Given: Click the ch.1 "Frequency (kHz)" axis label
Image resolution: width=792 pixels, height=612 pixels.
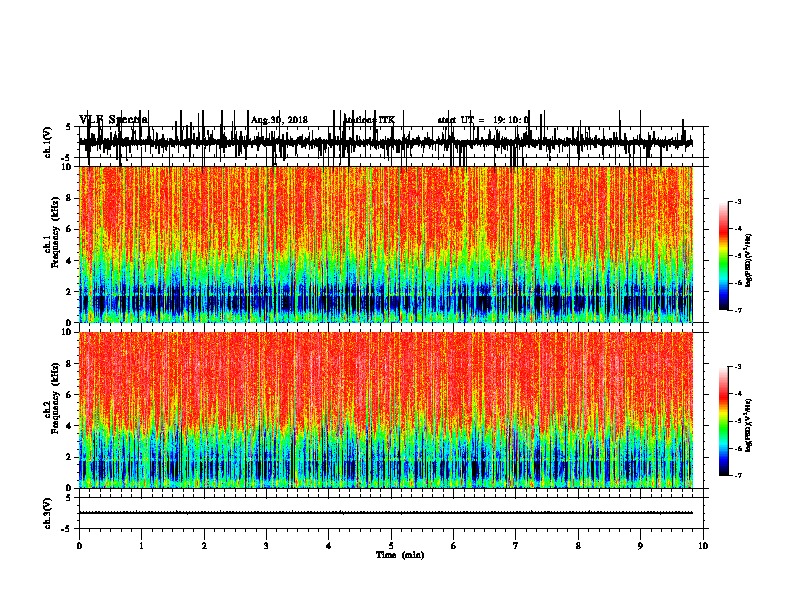Looking at the screenshot, I should [55, 232].
